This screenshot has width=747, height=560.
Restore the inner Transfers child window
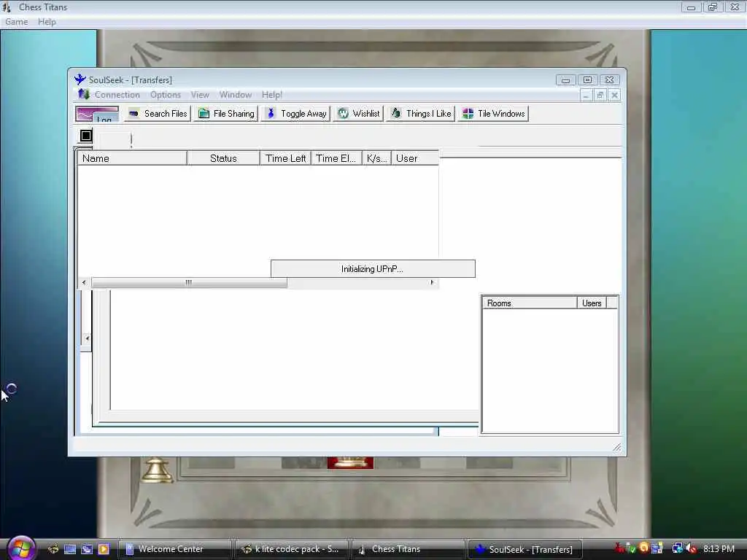click(600, 96)
